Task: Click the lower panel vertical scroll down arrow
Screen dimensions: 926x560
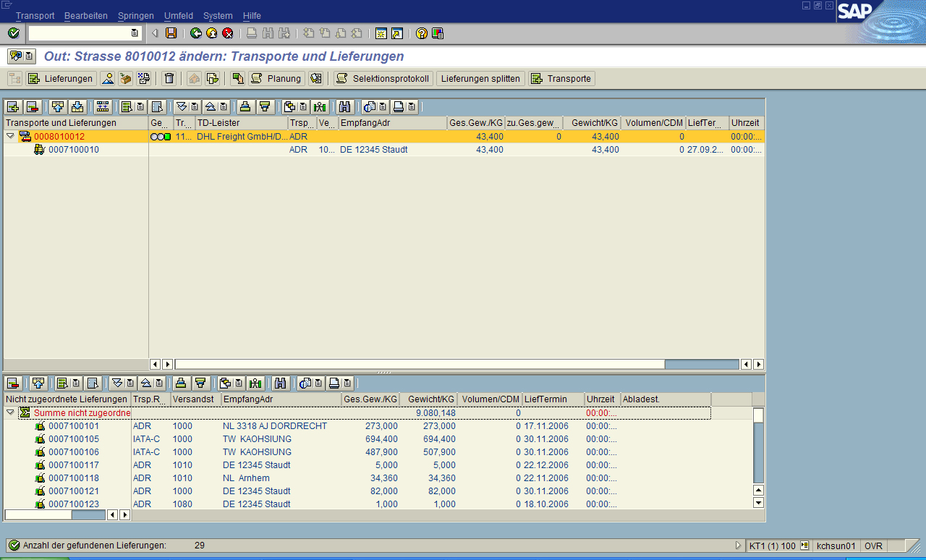Action: pos(758,503)
